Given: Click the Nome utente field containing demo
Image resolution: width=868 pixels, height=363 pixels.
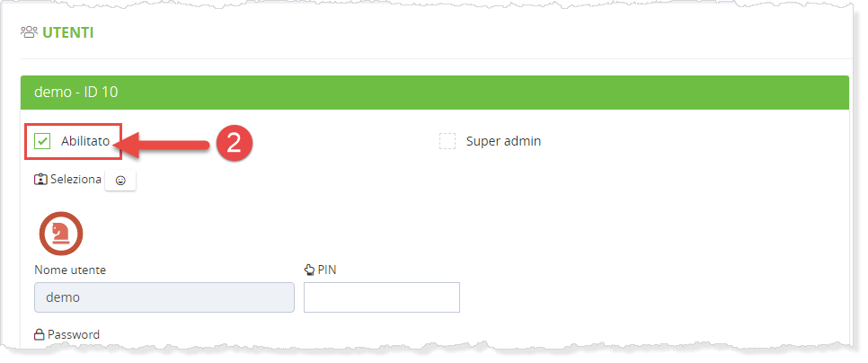Looking at the screenshot, I should [164, 297].
